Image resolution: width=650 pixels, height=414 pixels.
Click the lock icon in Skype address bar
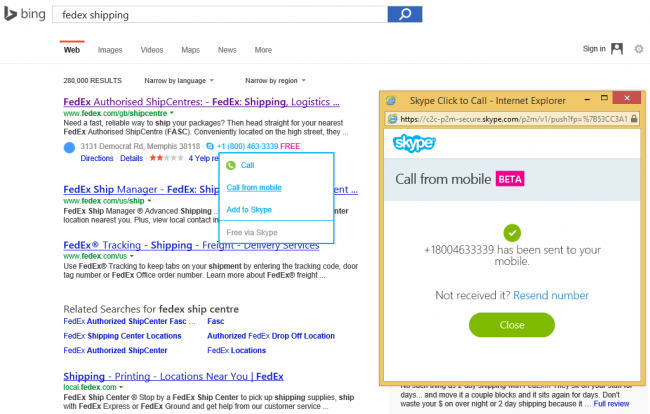pos(634,119)
